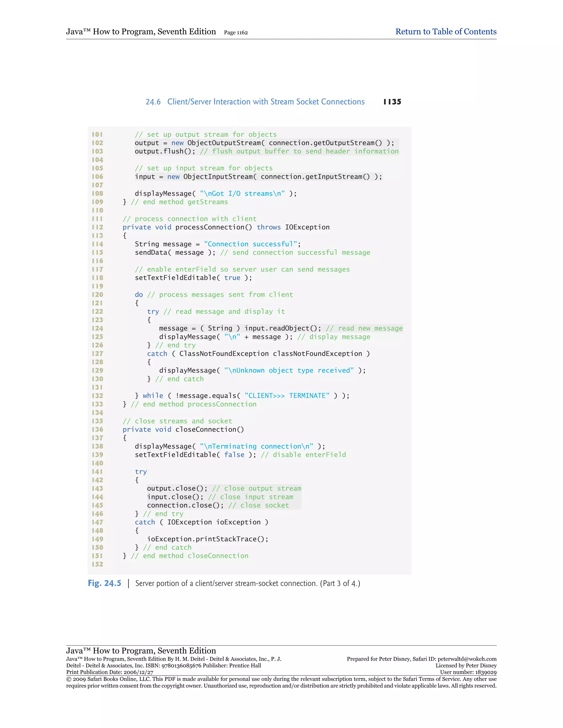The width and height of the screenshot is (563, 728).
Task: Click the ObjectOutputStream statement on line 102
Action: 264,143
